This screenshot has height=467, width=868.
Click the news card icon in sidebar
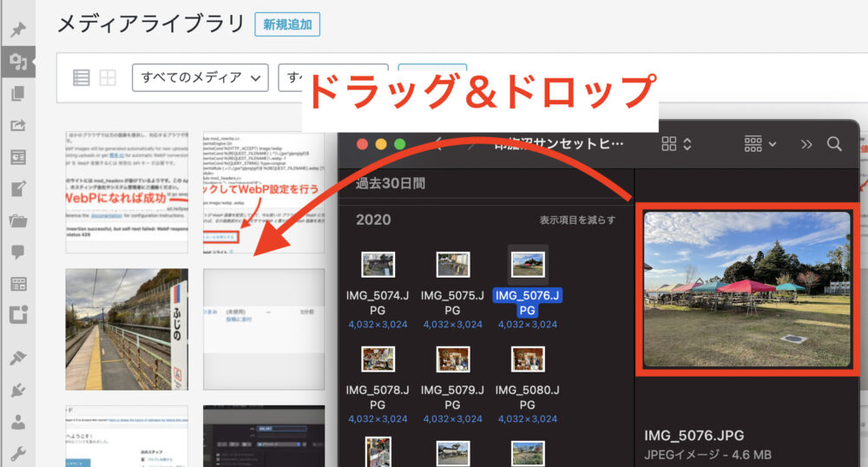(x=17, y=157)
